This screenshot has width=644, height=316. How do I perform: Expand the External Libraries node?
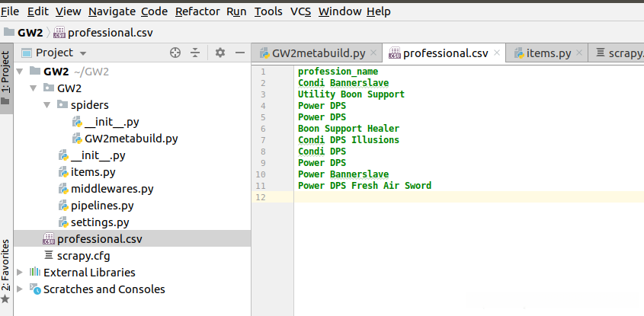21,273
